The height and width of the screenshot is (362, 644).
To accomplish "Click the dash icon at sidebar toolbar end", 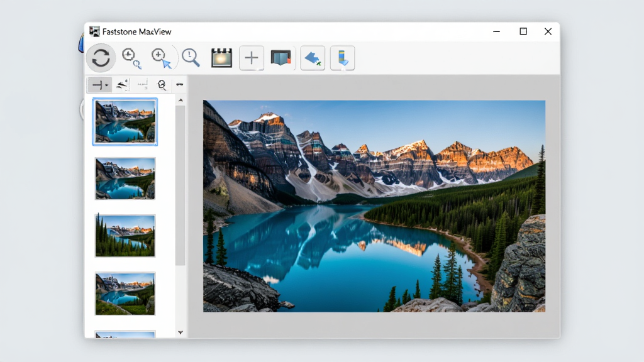I will (x=179, y=85).
